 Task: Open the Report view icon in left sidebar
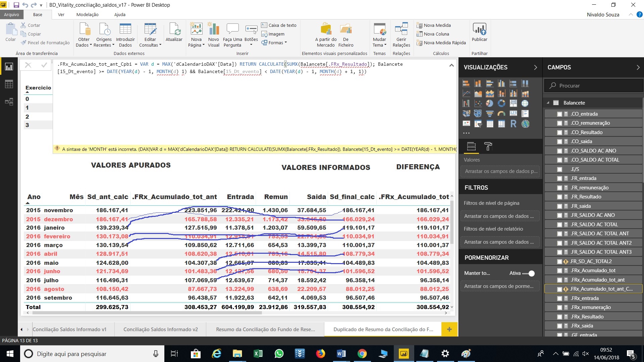point(9,67)
